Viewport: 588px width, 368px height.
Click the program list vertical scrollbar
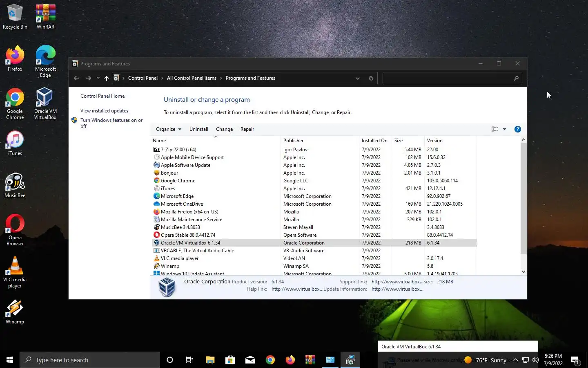523,199
